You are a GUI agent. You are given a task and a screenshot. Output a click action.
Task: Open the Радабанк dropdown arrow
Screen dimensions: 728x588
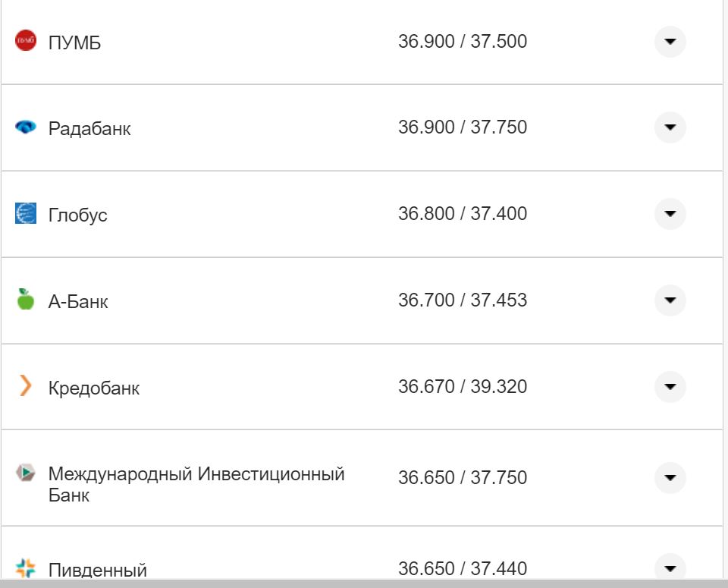coord(670,127)
